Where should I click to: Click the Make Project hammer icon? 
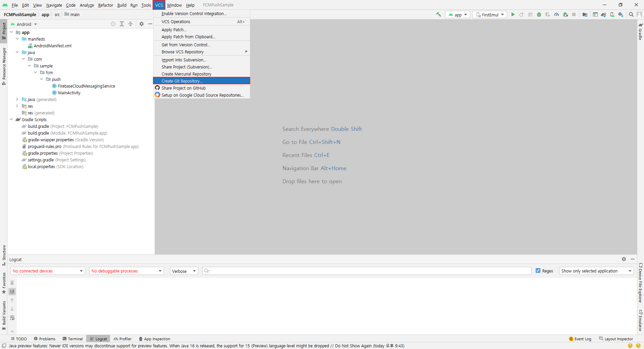click(x=438, y=14)
